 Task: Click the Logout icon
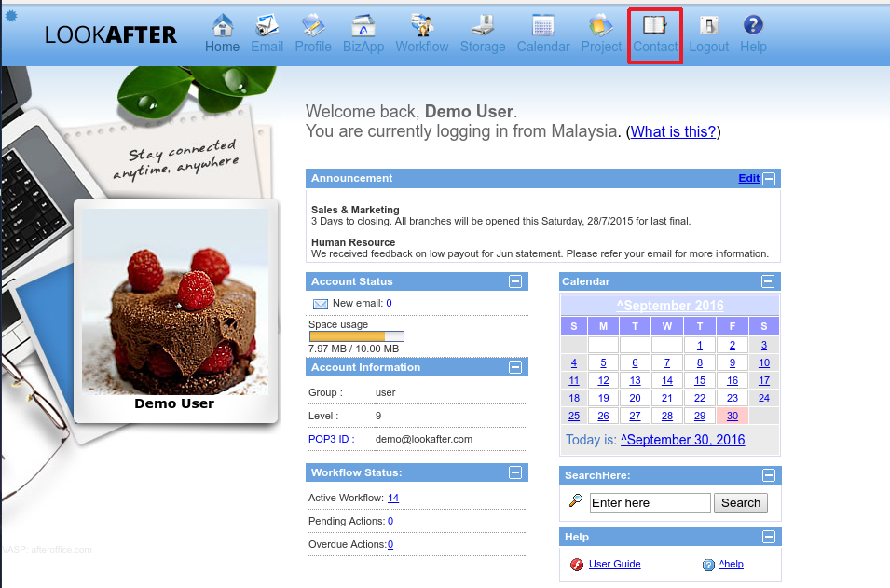(x=708, y=26)
